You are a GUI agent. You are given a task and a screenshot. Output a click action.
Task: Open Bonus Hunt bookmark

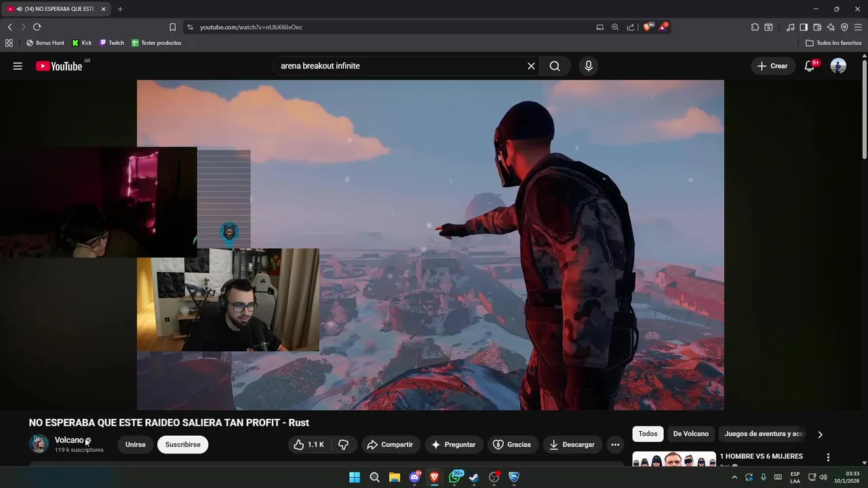tap(45, 43)
